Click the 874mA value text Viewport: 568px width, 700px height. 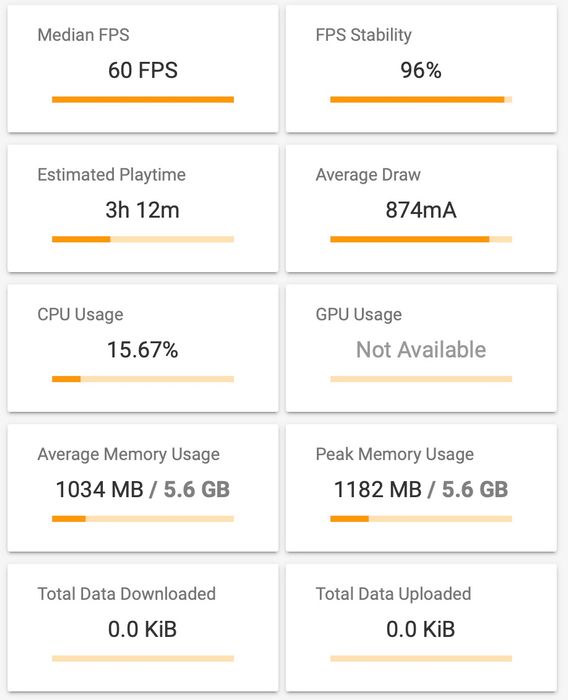(421, 210)
